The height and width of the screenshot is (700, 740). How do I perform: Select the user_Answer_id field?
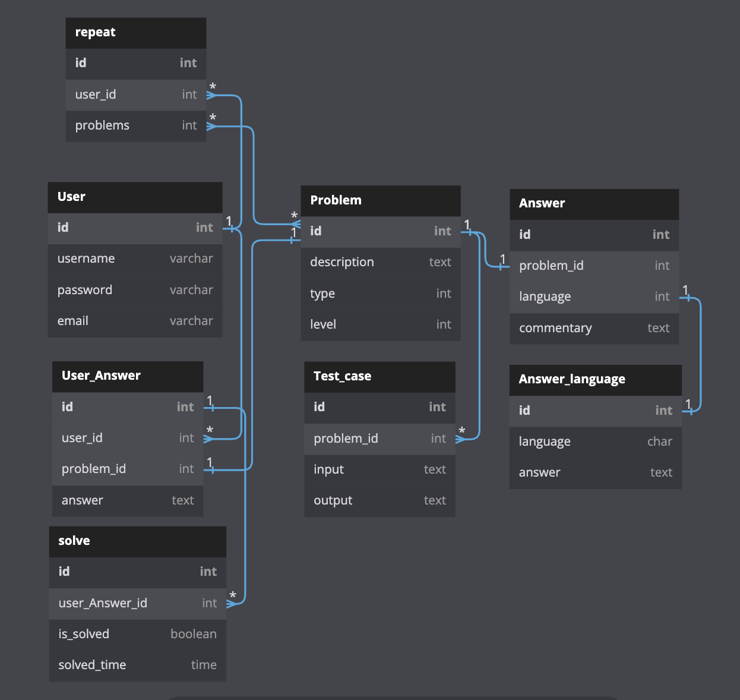(138, 604)
